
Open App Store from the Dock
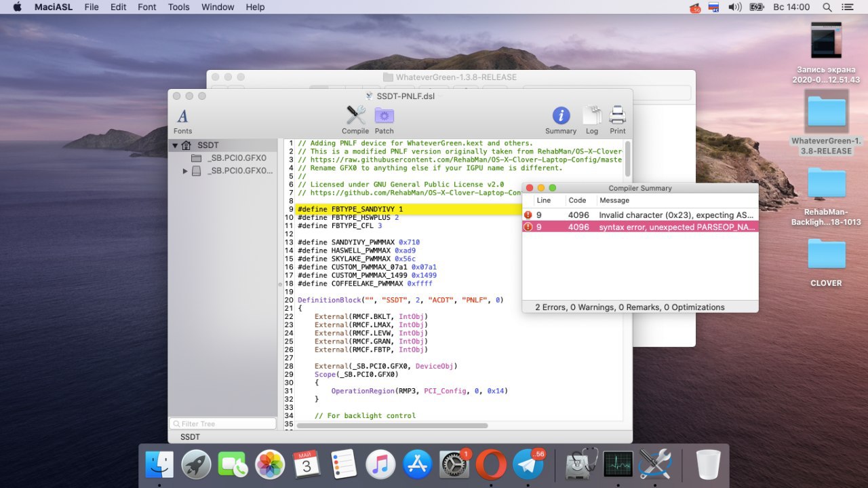417,465
